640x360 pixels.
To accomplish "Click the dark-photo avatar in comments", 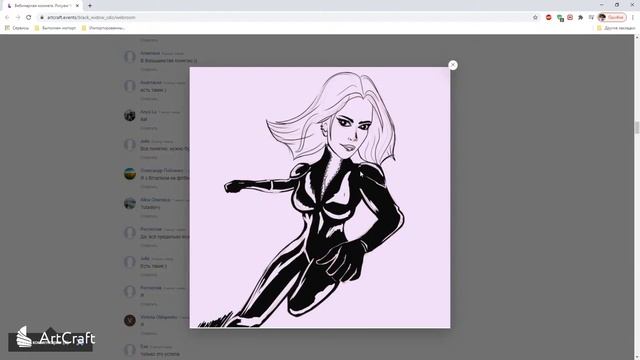I will [x=130, y=115].
